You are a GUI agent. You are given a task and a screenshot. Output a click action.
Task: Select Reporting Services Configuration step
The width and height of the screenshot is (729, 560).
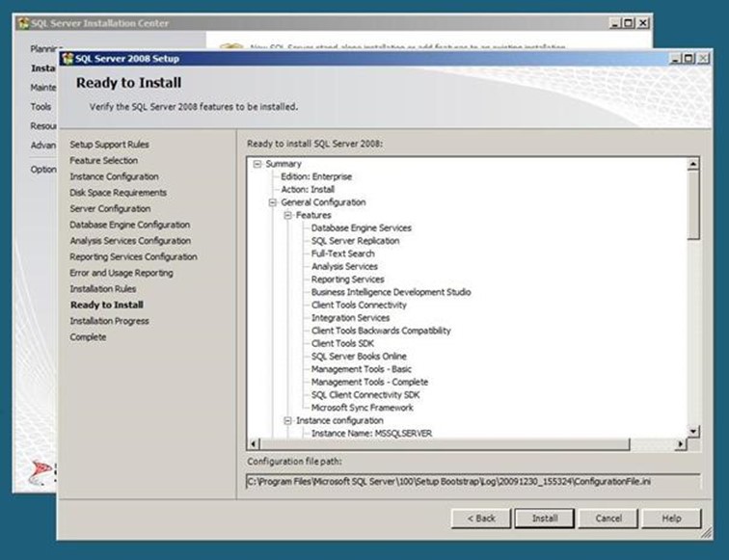pyautogui.click(x=133, y=256)
